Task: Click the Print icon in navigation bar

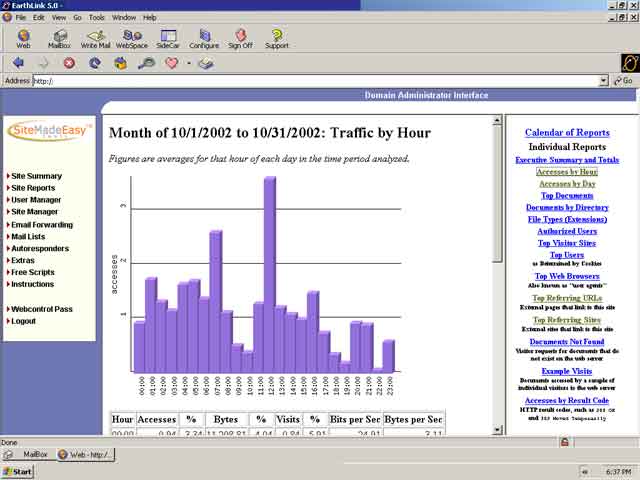Action: (205, 63)
